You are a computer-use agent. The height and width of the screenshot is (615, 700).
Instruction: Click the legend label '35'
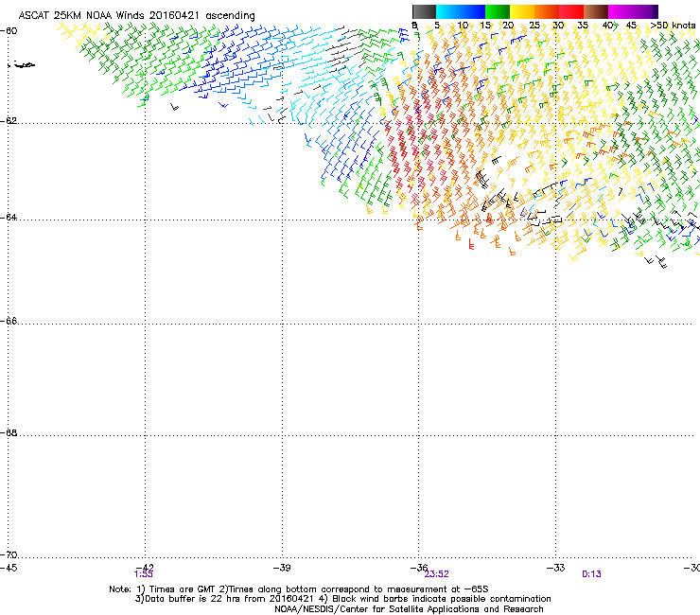coord(583,26)
